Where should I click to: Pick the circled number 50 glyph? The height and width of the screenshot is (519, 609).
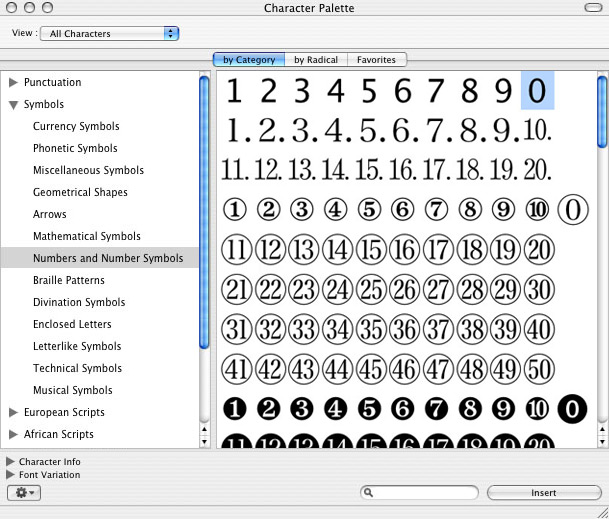pos(539,369)
